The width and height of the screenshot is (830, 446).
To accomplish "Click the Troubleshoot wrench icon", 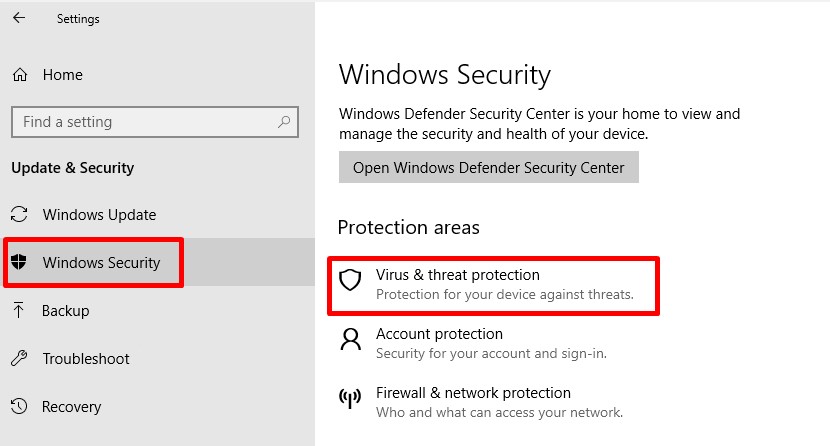I will tap(19, 358).
